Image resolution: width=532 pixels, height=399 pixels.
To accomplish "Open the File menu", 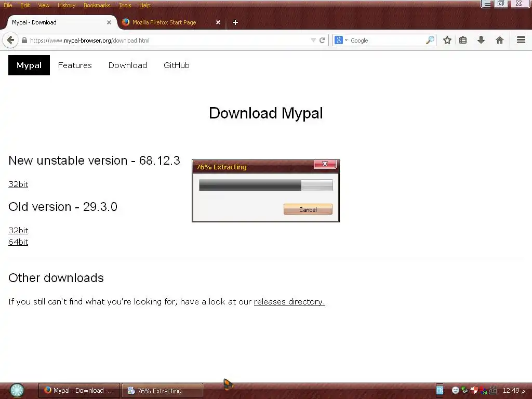I will click(8, 5).
